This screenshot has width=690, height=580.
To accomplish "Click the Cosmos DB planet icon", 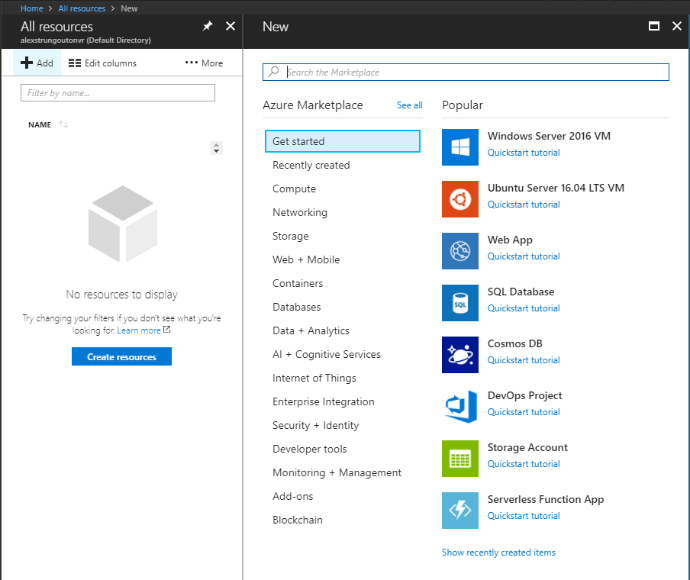I will pyautogui.click(x=460, y=354).
